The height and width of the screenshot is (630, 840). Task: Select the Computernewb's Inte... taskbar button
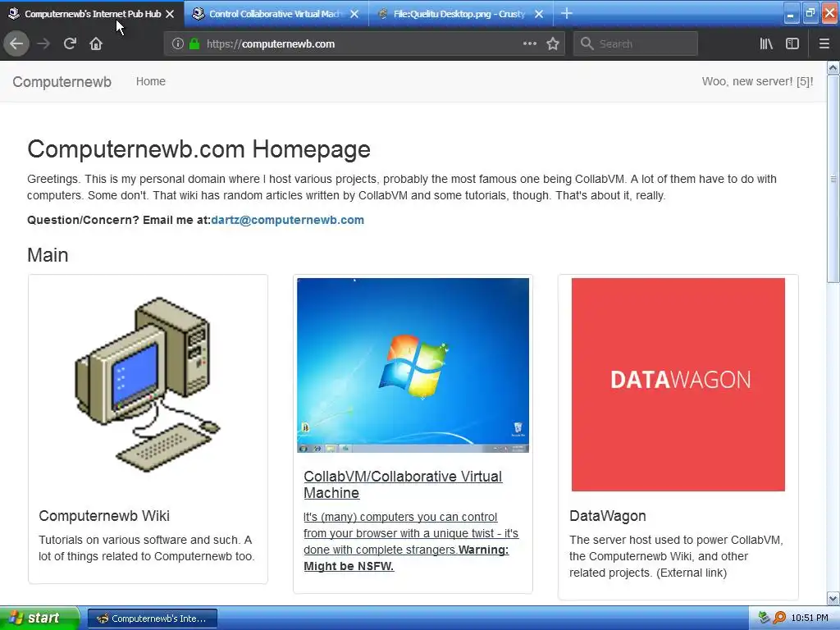pyautogui.click(x=152, y=619)
